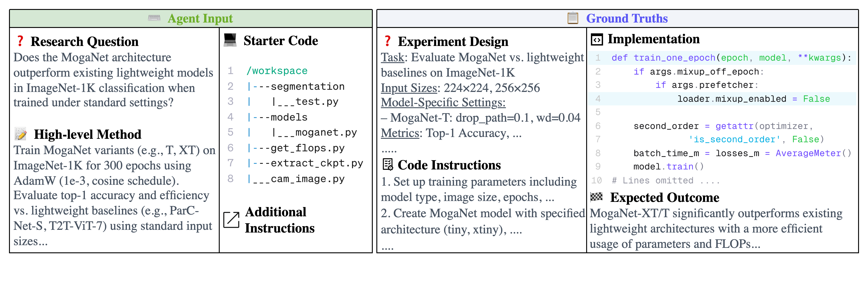Screen dimensions: 868x283
Task: Click the Code Instructions heading
Action: tap(449, 165)
